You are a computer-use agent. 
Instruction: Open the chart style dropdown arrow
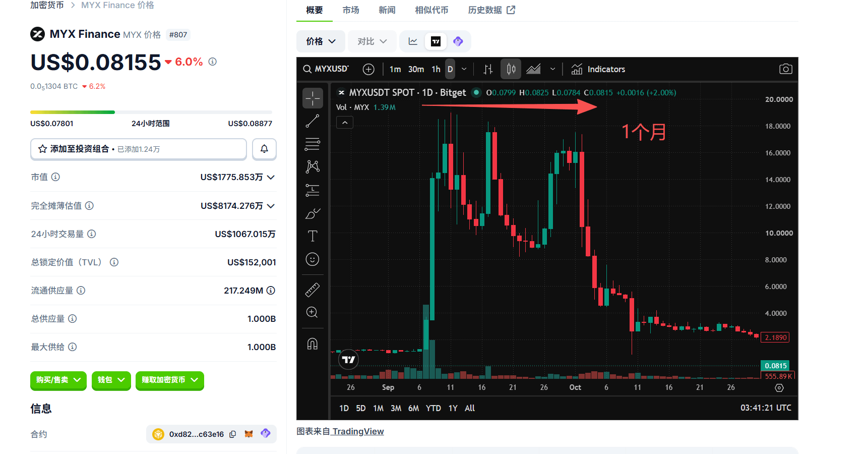[552, 69]
